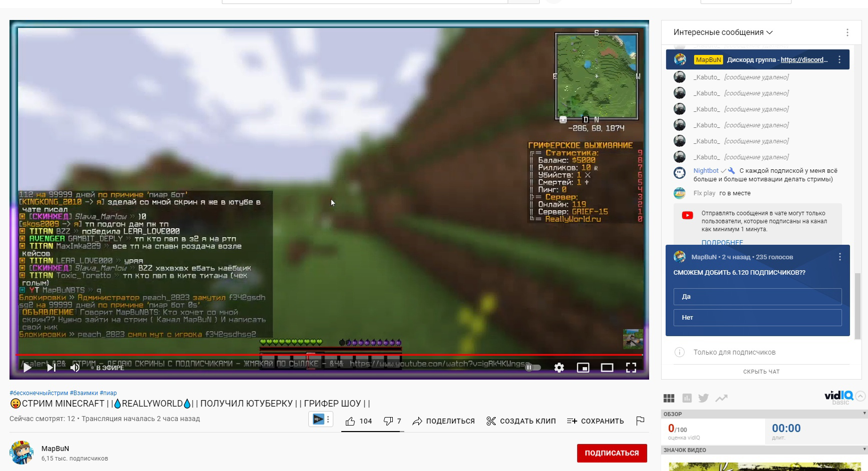Like the stream with thumbs up

pos(358,421)
